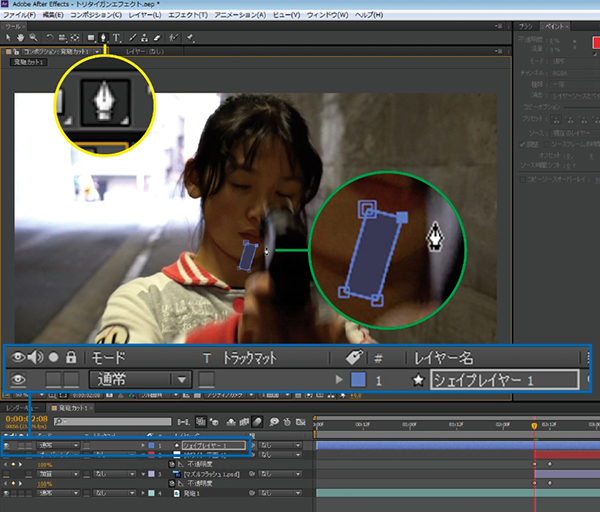This screenshot has height=512, width=600.
Task: Toggle video switch for マズルフラッシュ1.psd layer
Action: click(x=7, y=474)
